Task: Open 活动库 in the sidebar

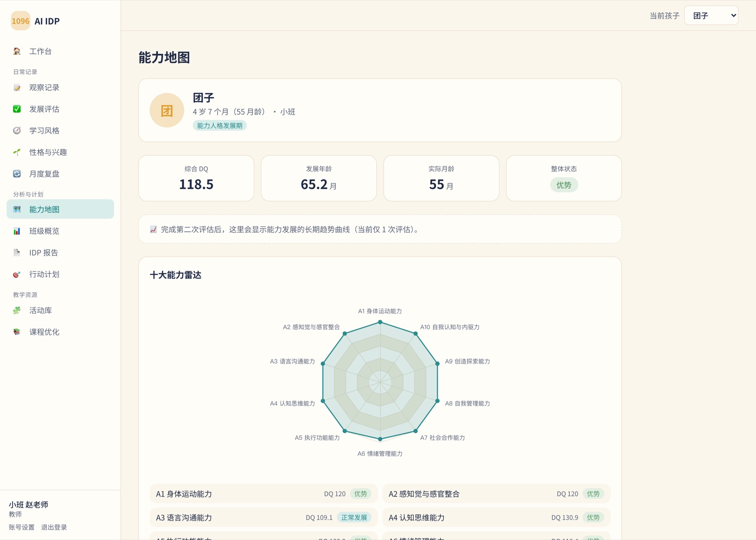Action: (60, 310)
